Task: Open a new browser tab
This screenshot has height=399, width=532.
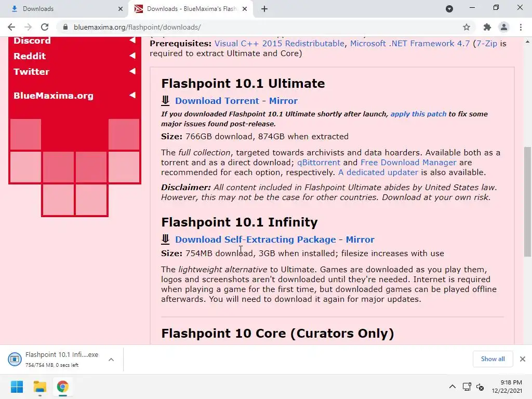Action: click(x=264, y=9)
